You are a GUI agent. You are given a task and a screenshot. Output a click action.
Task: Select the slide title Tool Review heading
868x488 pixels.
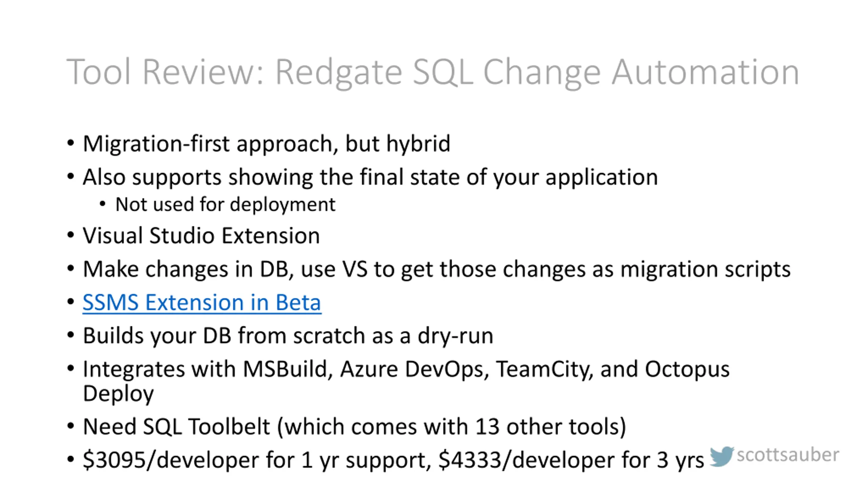(x=433, y=73)
